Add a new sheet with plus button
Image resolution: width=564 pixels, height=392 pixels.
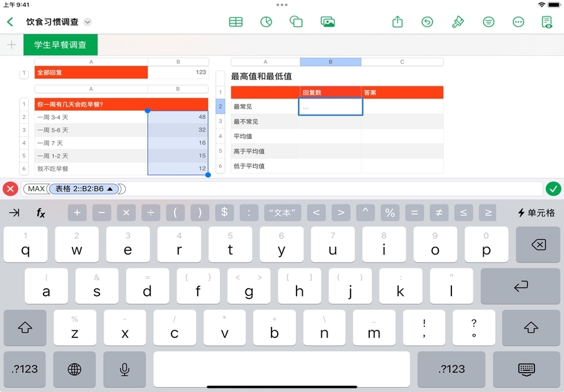click(11, 45)
